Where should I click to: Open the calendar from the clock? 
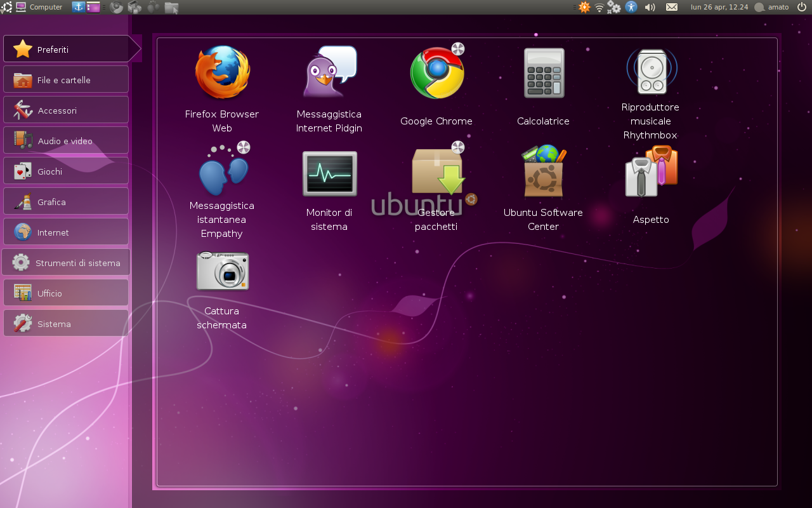pos(719,7)
